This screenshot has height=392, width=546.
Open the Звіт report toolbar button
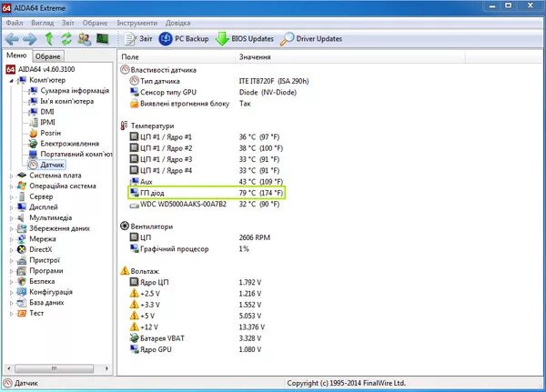point(138,38)
